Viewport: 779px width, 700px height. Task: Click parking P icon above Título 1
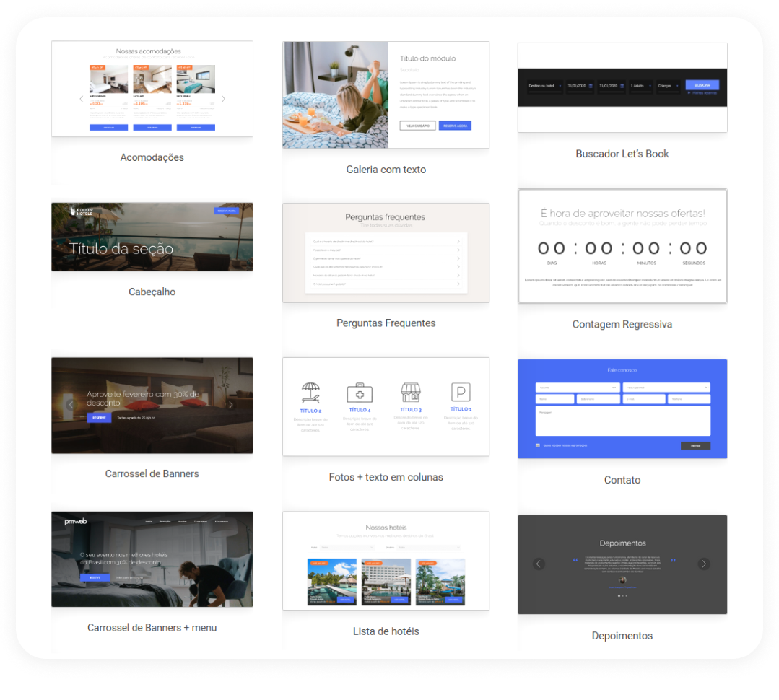tap(461, 392)
